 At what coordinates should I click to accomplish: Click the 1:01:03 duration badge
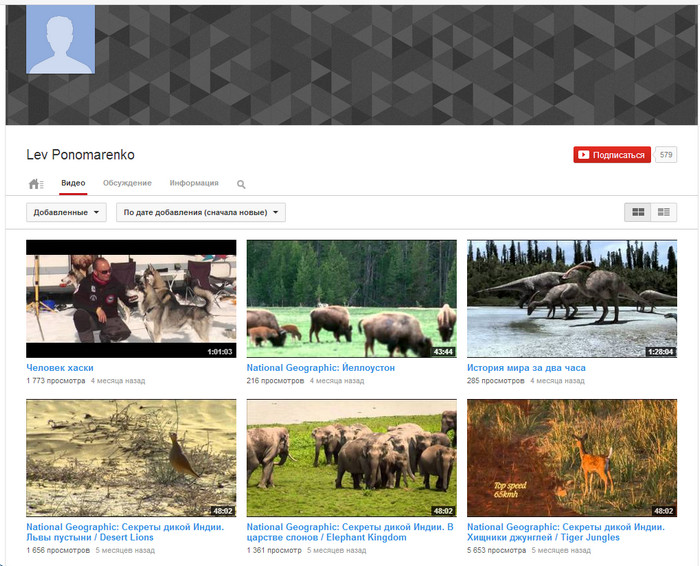(x=220, y=352)
